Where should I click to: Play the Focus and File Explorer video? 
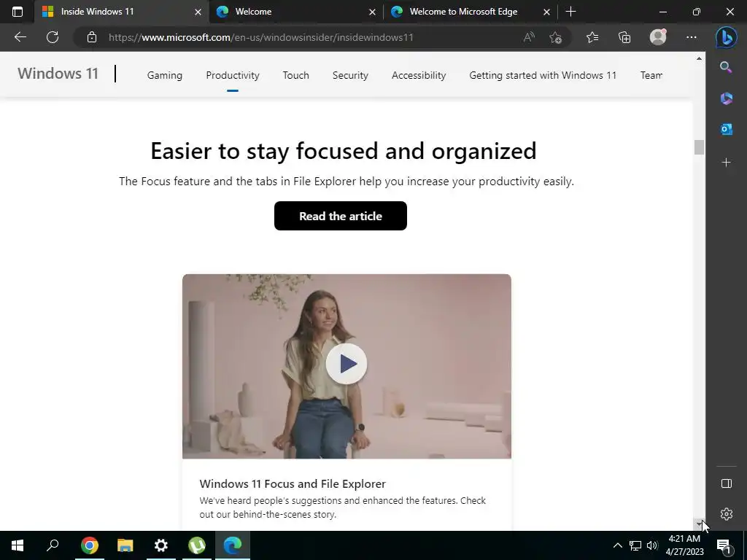(x=347, y=364)
